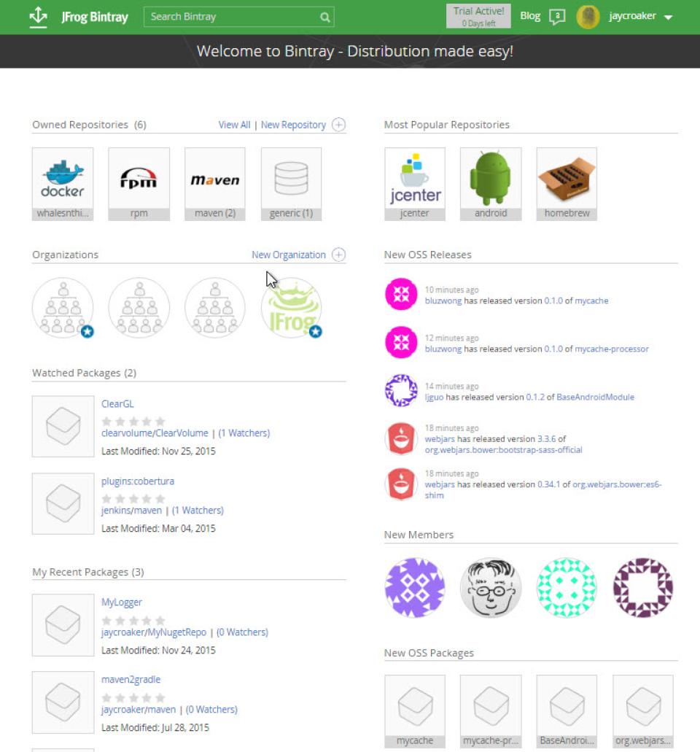This screenshot has width=700, height=752.
Task: Click the maven2gradle package box icon
Action: coord(63,702)
